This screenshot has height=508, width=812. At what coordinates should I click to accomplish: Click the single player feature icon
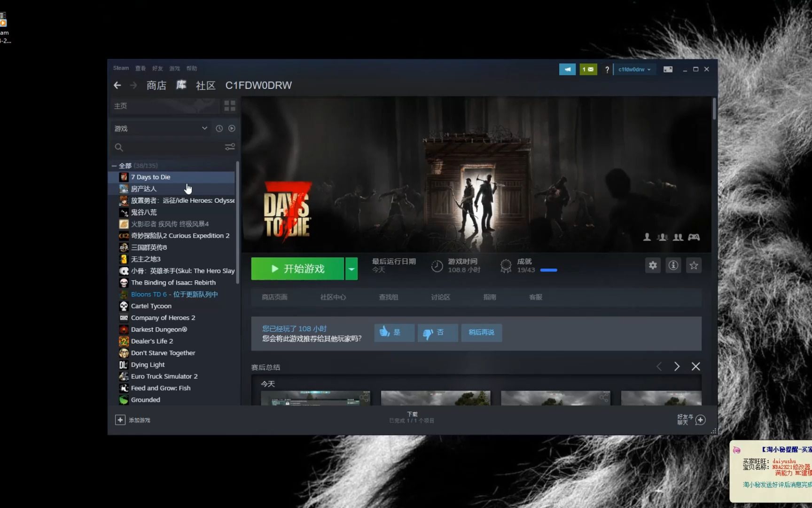[647, 237]
